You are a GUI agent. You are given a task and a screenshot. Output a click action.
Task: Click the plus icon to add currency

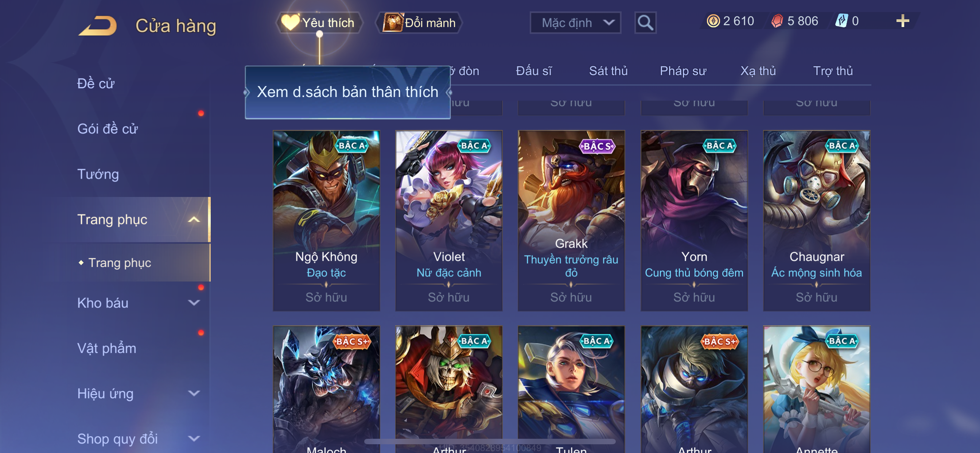click(902, 21)
